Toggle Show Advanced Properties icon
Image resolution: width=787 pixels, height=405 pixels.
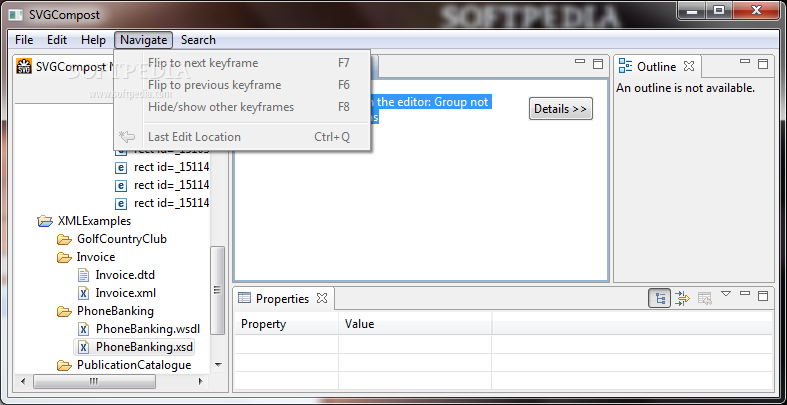click(683, 298)
